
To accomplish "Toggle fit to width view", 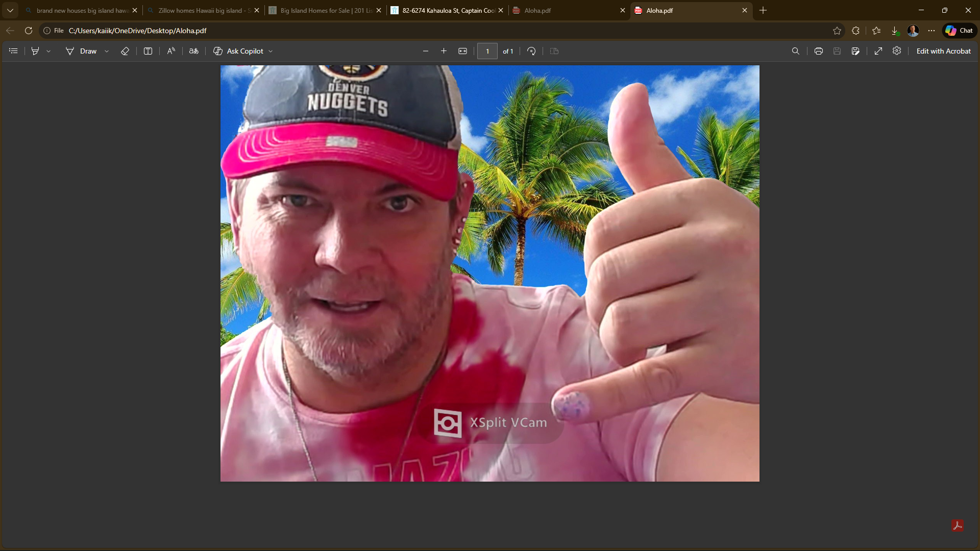I will coord(462,51).
